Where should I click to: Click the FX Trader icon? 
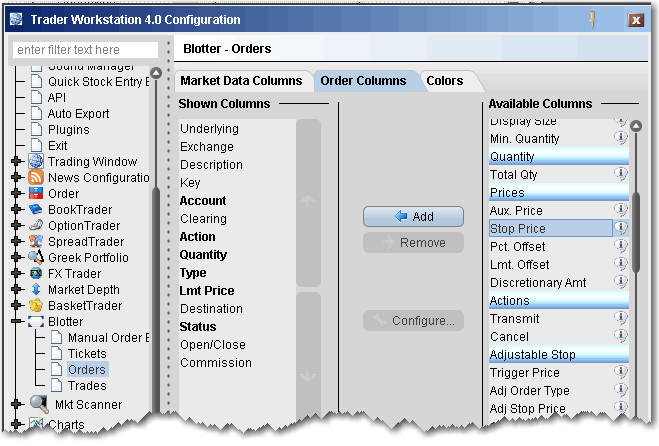[36, 273]
